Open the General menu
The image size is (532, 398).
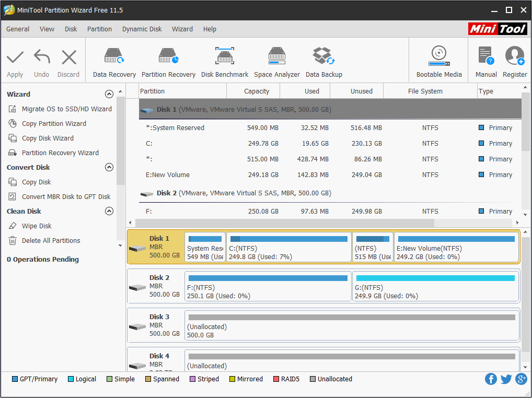[x=18, y=29]
